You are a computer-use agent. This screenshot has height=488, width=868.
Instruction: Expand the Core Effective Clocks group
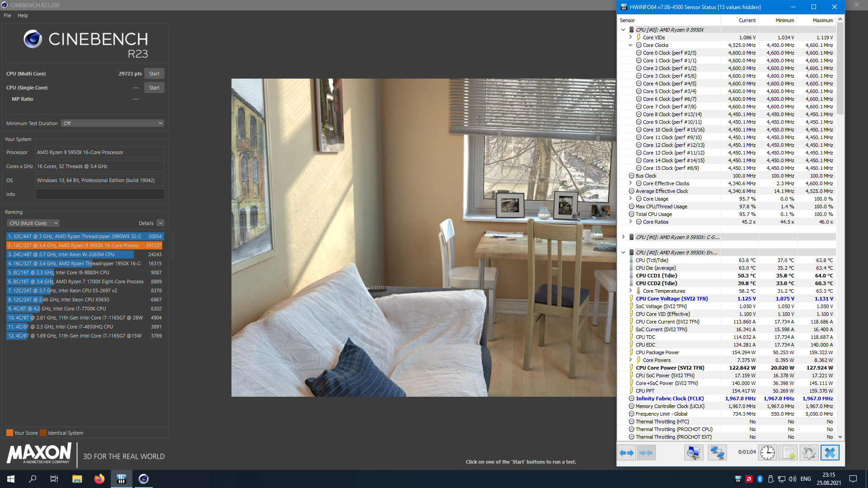630,183
